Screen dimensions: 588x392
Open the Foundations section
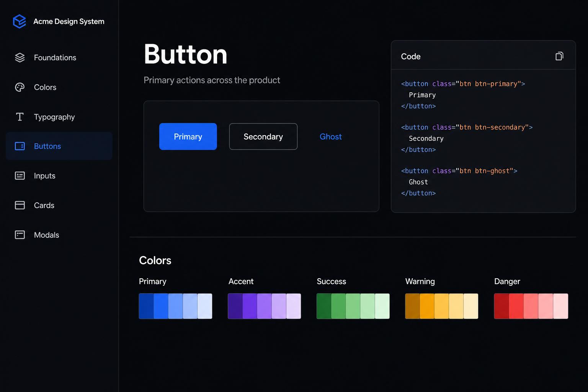59,57
